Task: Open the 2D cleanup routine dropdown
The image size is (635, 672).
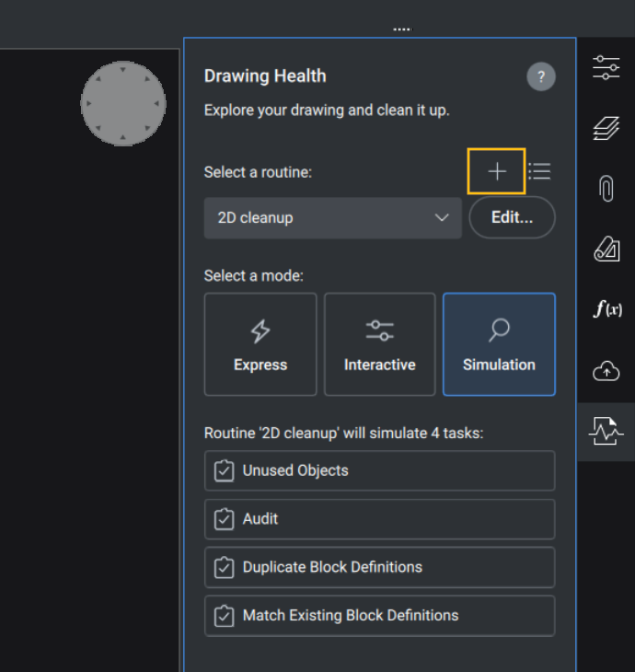Action: (333, 218)
